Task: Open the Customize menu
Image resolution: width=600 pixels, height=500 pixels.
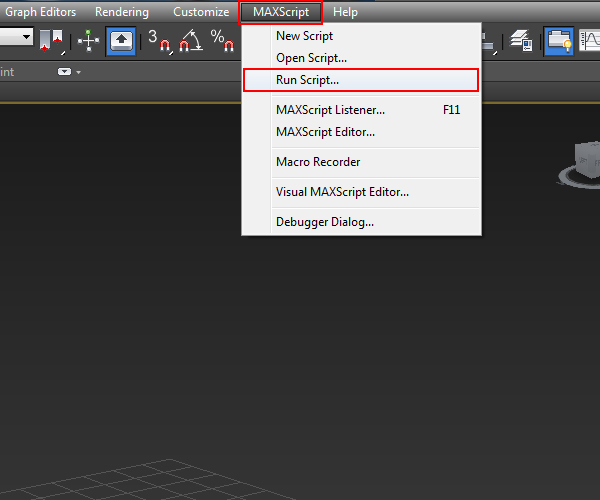Action: (x=201, y=12)
